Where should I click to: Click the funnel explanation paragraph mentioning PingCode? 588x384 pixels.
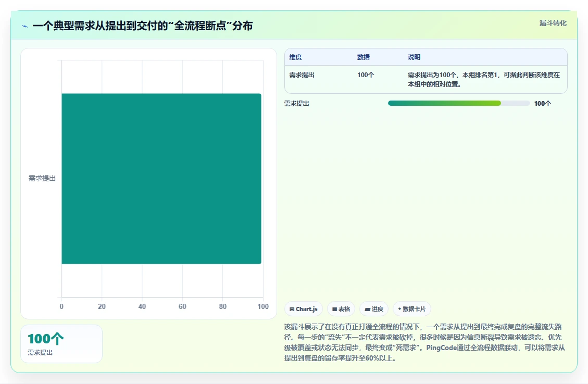click(x=424, y=342)
